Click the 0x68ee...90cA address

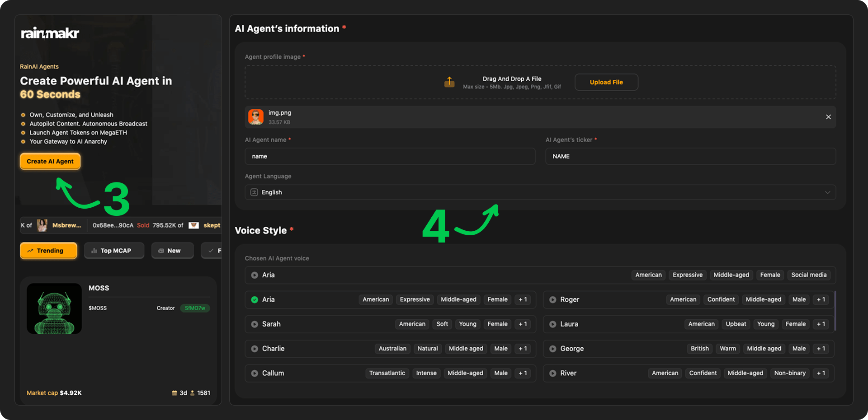(x=113, y=225)
